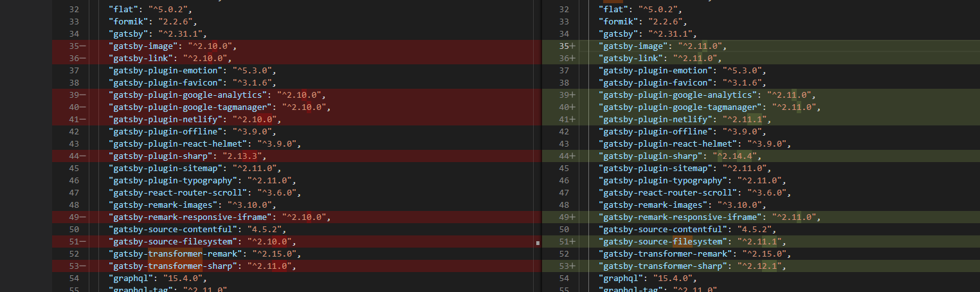This screenshot has height=292, width=980.
Task: Select gatsby-react-router-scroll line in original pane
Action: tap(205, 193)
